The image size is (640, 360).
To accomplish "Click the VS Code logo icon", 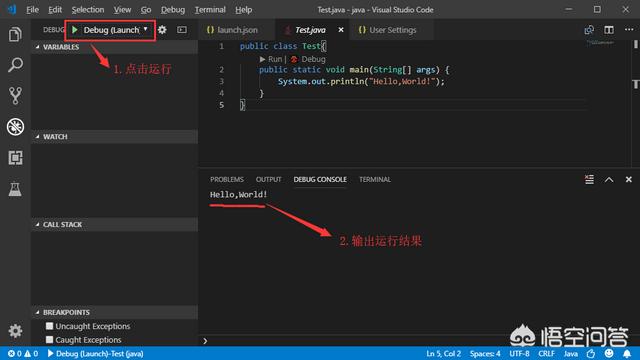I will click(x=12, y=9).
